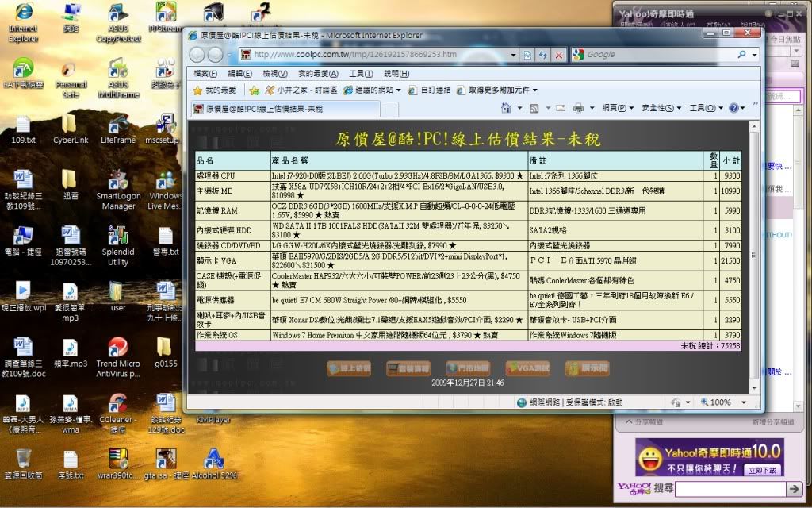Click the 我的最愛 favorites star button

tap(214, 90)
